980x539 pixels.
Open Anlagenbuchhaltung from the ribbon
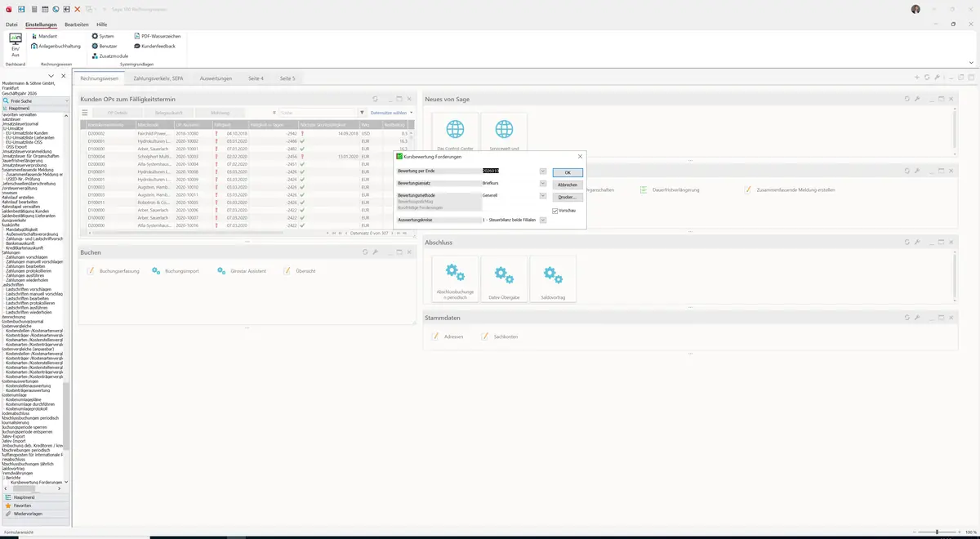(x=56, y=46)
